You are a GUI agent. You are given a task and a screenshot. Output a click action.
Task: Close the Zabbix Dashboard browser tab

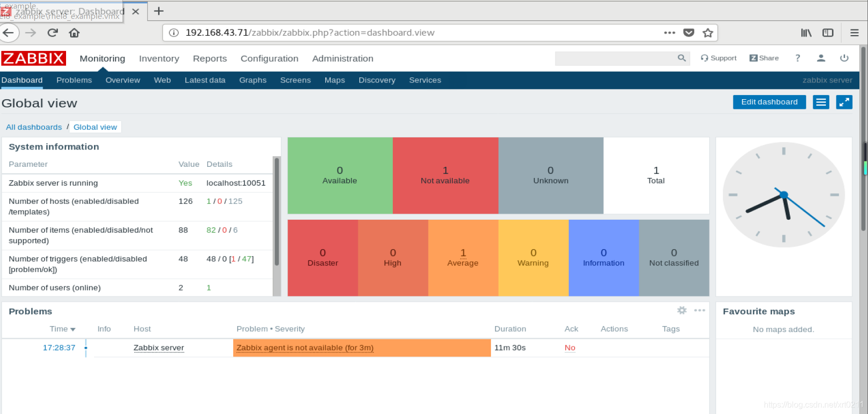pyautogui.click(x=136, y=11)
